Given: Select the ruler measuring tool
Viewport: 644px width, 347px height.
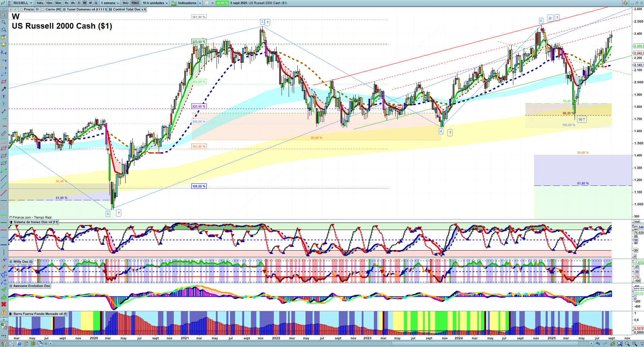Looking at the screenshot, I should 4,134.
